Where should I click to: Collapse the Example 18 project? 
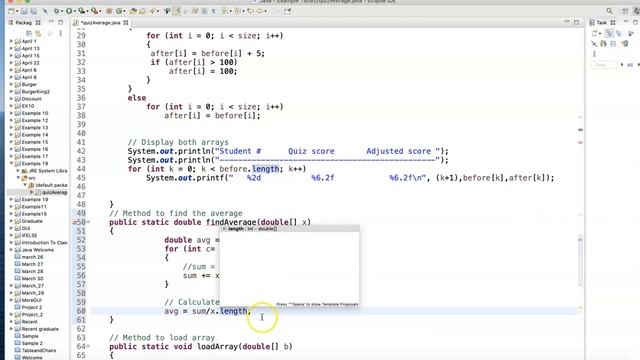pyautogui.click(x=11, y=163)
